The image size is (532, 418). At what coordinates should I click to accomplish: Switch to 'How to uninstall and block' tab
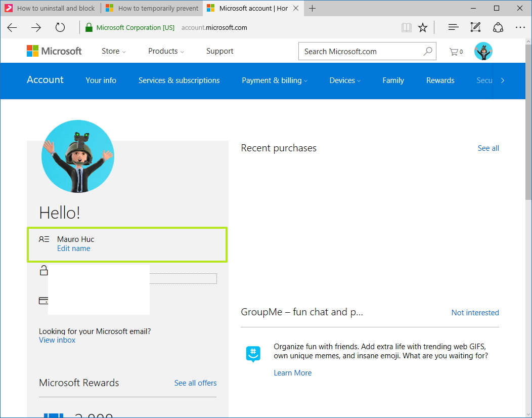(x=51, y=9)
